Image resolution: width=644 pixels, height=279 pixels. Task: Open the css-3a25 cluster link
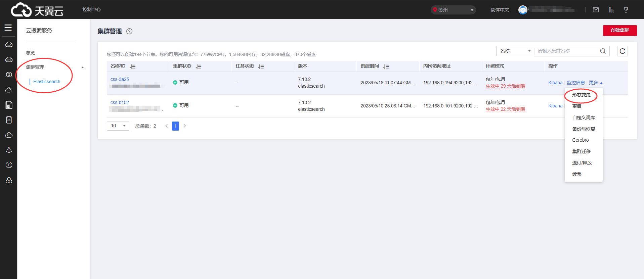[120, 79]
